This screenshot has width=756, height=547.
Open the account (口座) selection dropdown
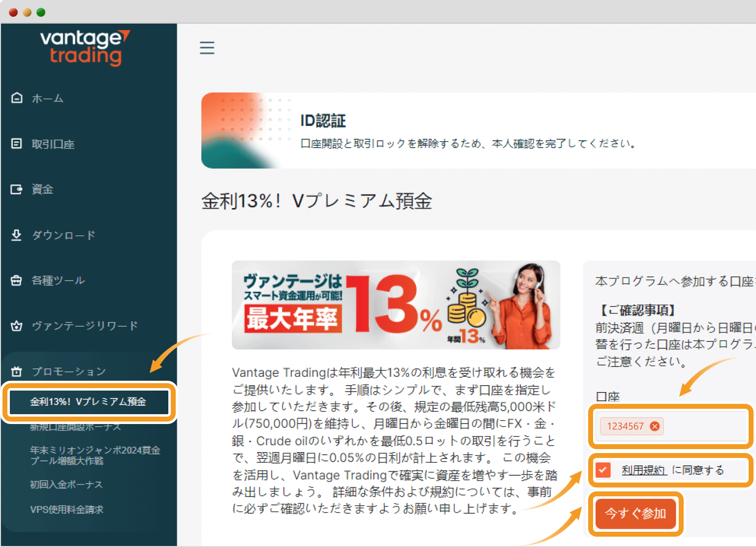click(704, 426)
